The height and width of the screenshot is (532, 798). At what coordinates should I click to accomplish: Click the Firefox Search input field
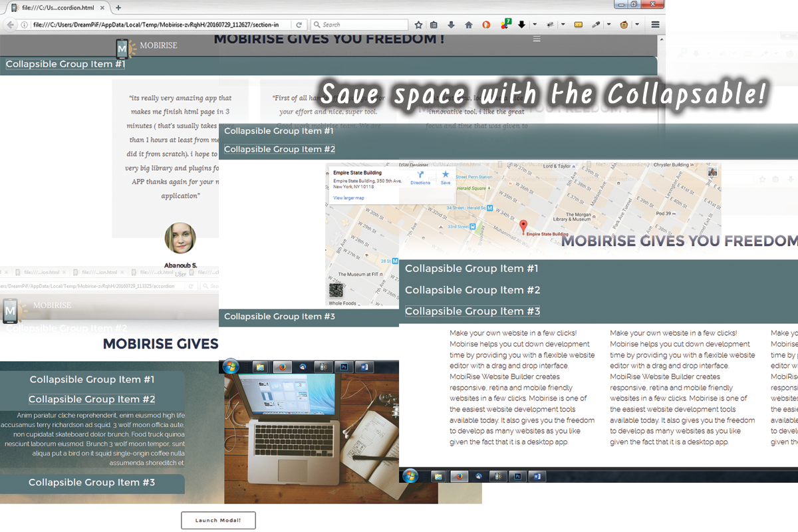362,25
